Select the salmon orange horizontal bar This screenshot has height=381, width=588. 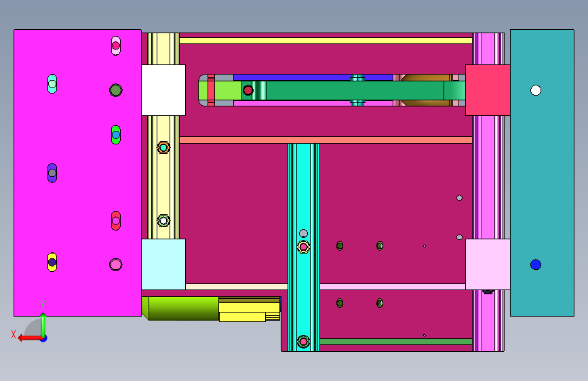326,140
